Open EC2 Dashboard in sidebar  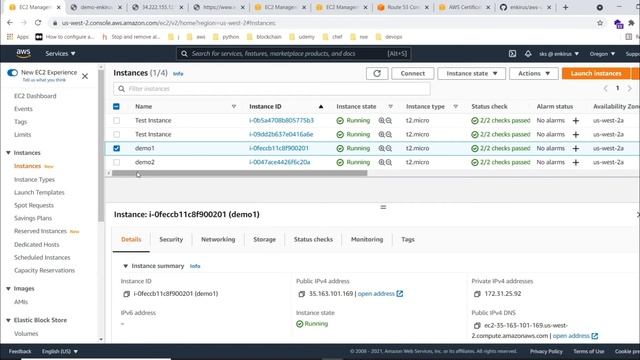point(35,96)
